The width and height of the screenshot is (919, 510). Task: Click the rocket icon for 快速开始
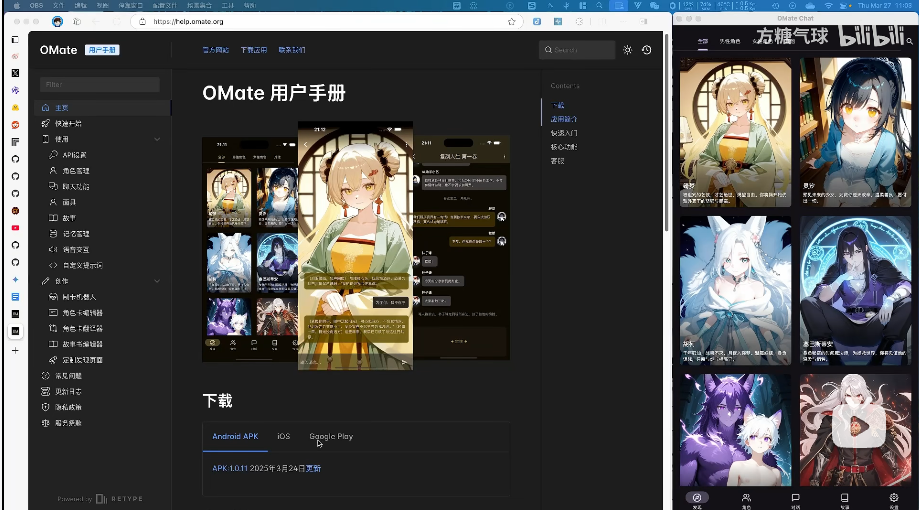pos(46,124)
